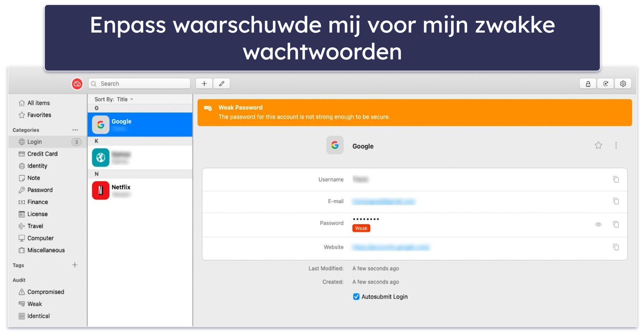Click the hidden password dots

click(366, 219)
